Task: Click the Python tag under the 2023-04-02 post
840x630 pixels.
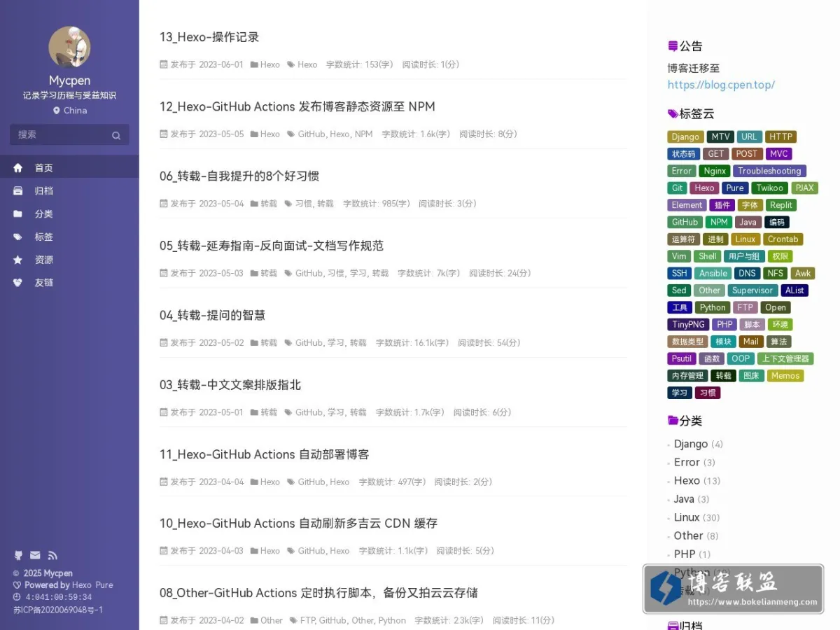Action: [392, 620]
